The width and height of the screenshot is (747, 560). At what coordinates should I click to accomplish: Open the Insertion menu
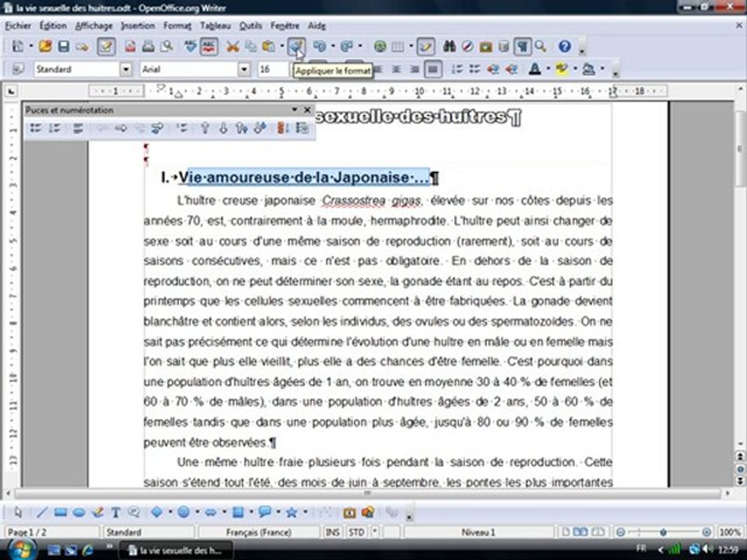138,26
